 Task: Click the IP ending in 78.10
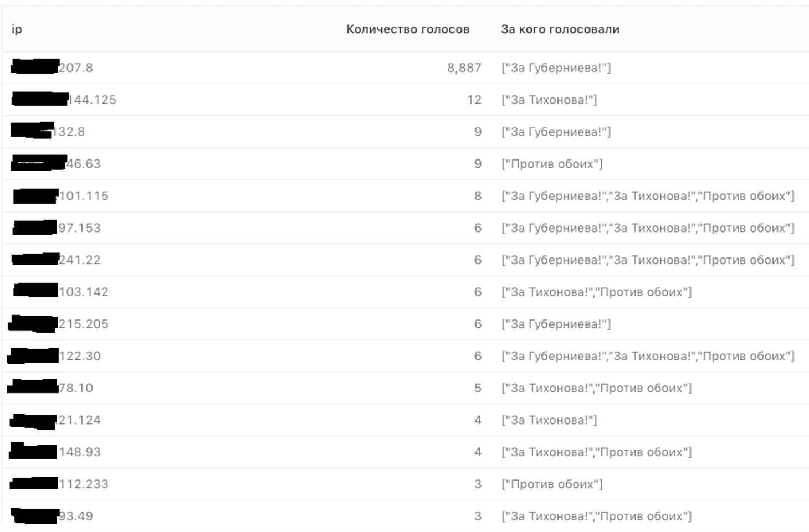[50, 388]
